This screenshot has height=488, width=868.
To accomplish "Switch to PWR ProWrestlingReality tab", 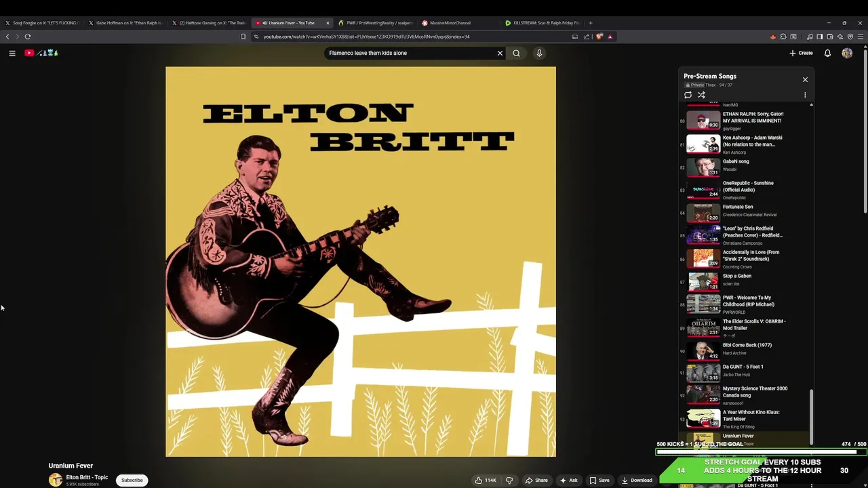I will click(375, 23).
